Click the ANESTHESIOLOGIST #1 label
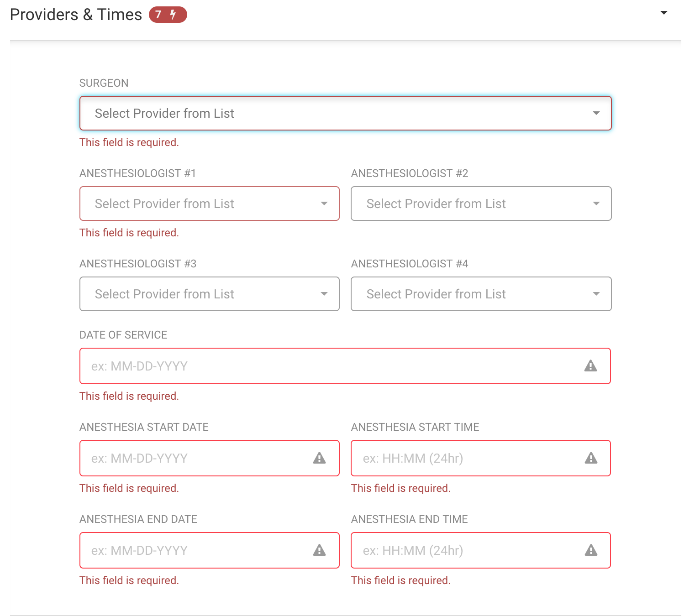The height and width of the screenshot is (616, 695). click(x=138, y=173)
